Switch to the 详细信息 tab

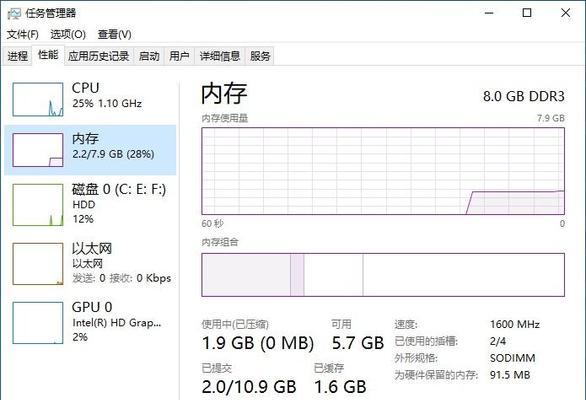pyautogui.click(x=220, y=56)
